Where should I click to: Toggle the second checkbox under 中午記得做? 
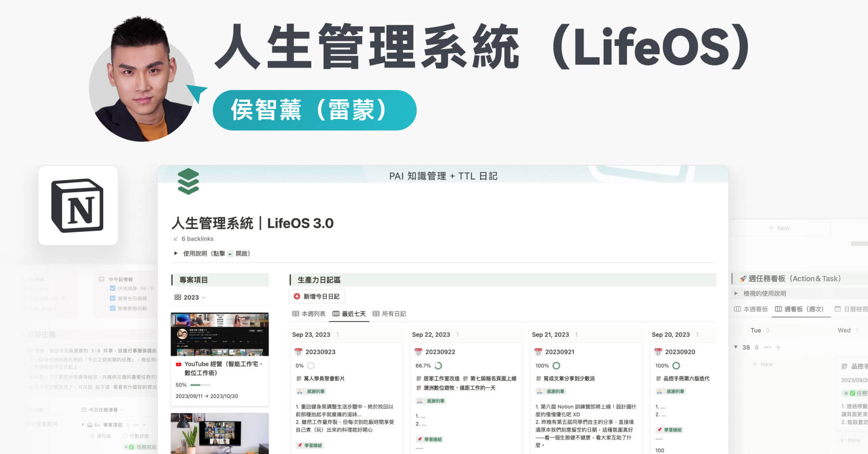click(112, 298)
